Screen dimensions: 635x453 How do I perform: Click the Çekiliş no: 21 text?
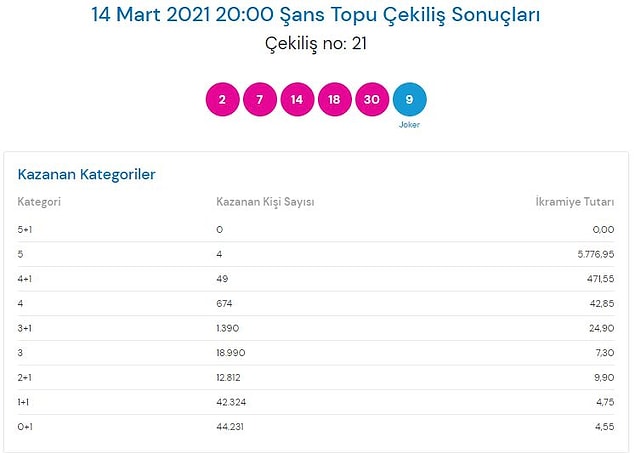click(316, 43)
